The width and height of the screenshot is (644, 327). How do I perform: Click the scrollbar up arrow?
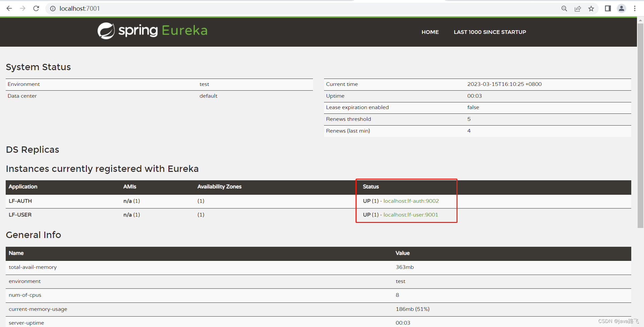coord(640,20)
